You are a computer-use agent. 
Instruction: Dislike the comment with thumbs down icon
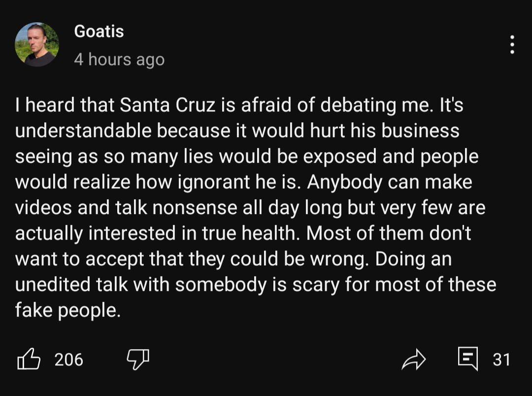(138, 359)
